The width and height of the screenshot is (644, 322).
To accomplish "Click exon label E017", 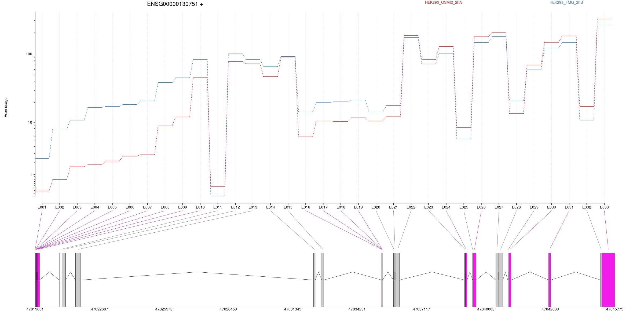I will click(x=323, y=207).
